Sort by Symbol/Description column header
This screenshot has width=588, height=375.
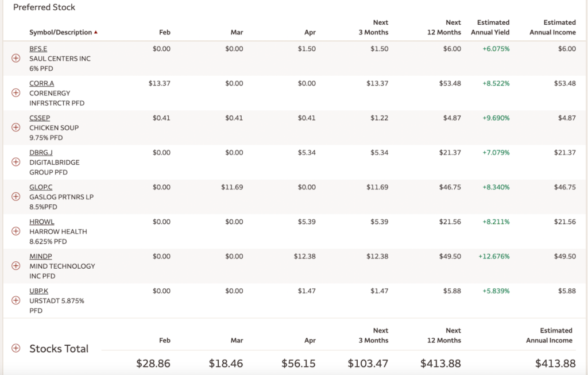coord(60,32)
